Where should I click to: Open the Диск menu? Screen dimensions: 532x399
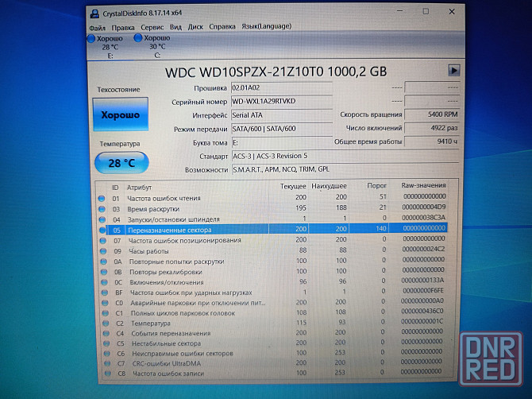click(x=195, y=26)
